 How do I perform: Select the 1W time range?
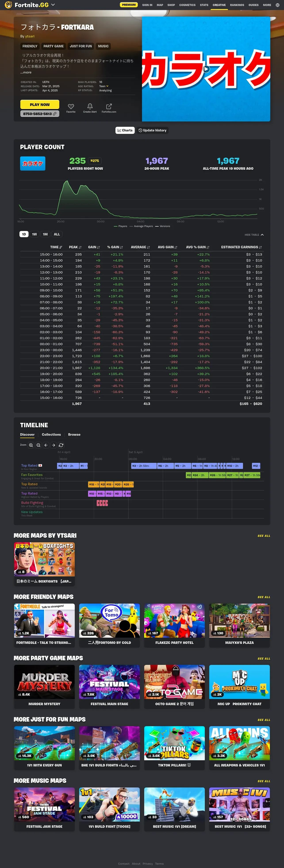pyautogui.click(x=34, y=234)
